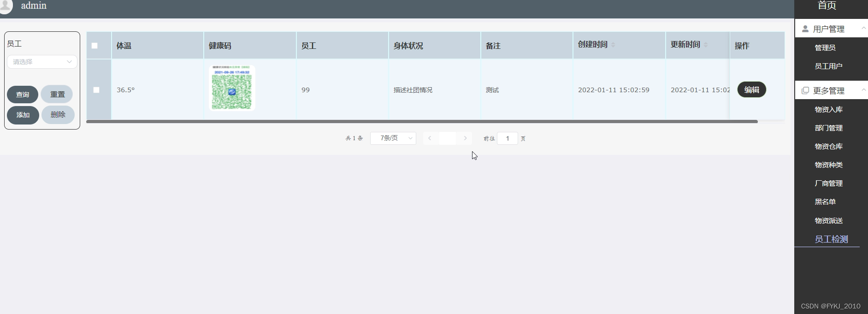This screenshot has width=868, height=314.
Task: Click the 编辑 button in the row
Action: point(752,89)
